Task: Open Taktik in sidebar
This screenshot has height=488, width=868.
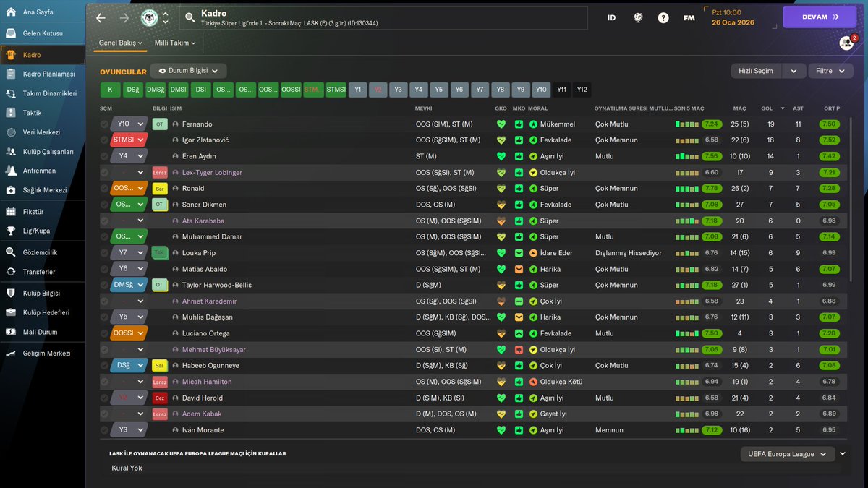Action: [x=42, y=113]
